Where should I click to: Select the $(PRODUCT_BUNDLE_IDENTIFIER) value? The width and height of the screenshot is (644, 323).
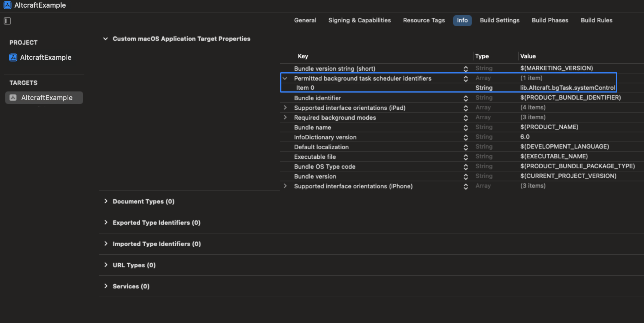[570, 97]
